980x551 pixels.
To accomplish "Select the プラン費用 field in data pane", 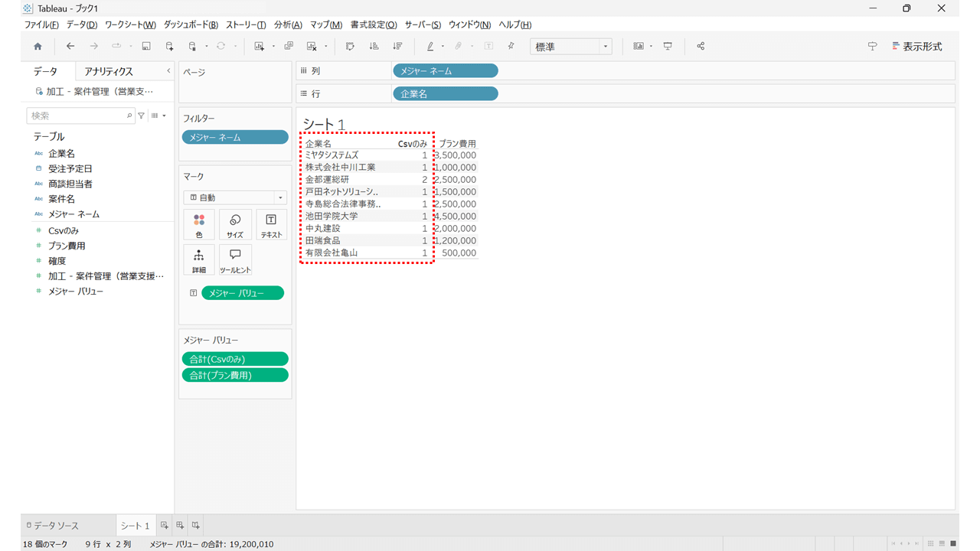I will point(67,246).
